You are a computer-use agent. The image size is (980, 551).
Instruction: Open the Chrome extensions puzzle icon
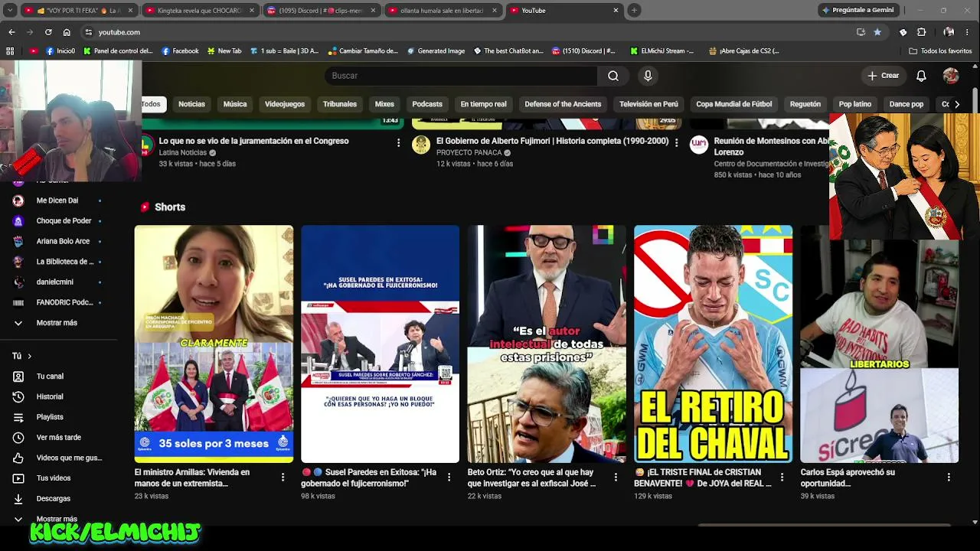tap(921, 32)
